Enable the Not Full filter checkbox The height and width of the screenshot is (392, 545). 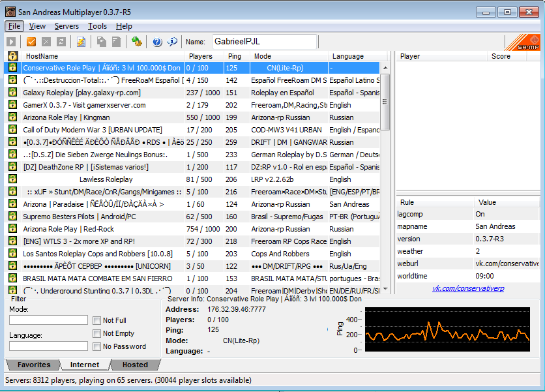pos(96,320)
